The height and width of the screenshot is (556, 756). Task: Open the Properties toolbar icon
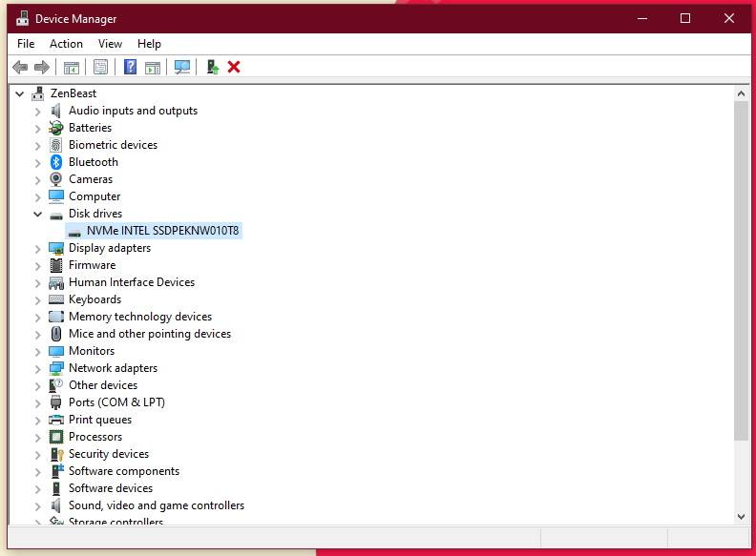point(101,67)
